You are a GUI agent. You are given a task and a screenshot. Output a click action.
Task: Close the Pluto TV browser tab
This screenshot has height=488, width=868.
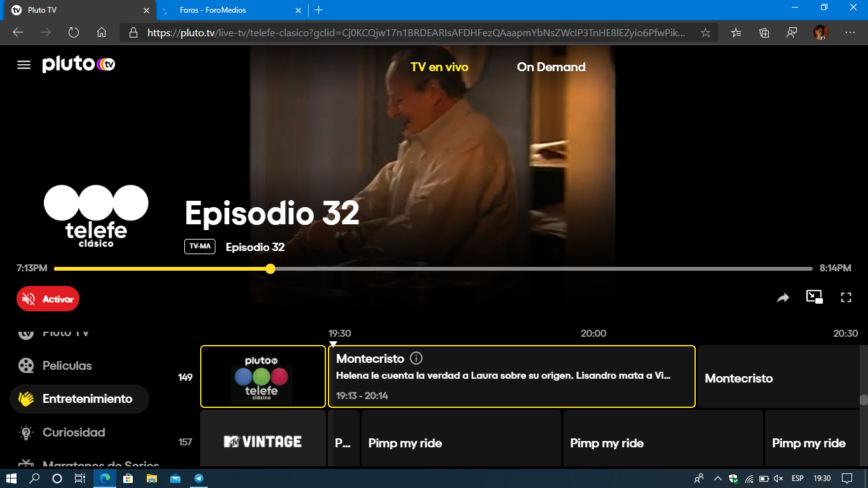(x=146, y=10)
